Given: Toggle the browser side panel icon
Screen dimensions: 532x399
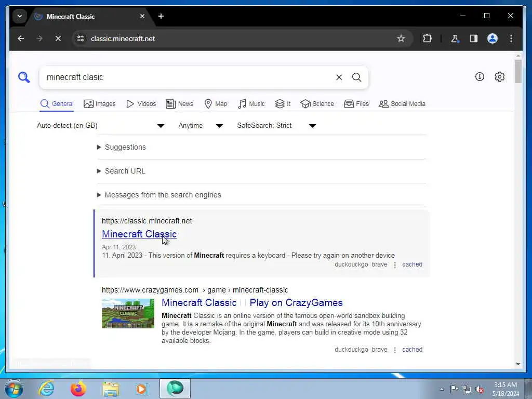Looking at the screenshot, I should [474, 38].
